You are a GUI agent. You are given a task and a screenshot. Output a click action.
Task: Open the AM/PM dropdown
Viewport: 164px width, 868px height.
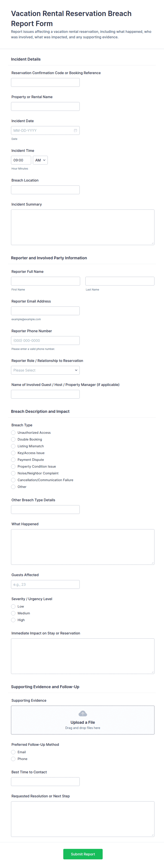40,160
